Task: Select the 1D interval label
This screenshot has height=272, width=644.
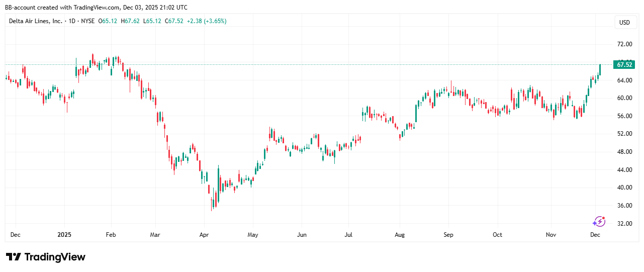Action: [x=73, y=21]
